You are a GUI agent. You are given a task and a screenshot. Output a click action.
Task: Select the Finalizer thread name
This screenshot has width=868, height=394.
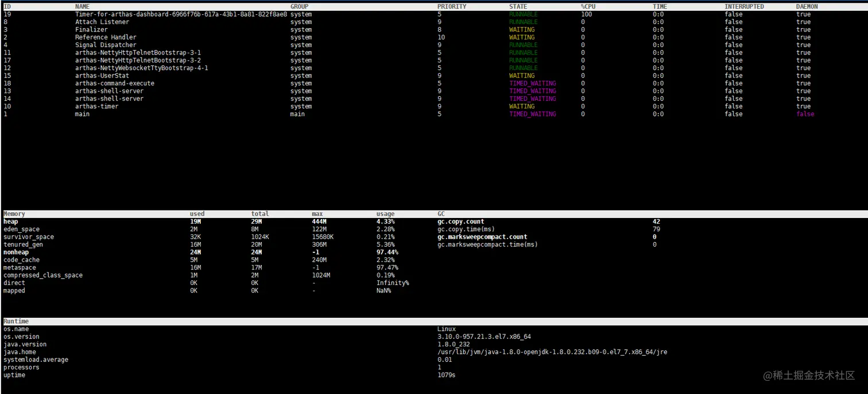[91, 30]
